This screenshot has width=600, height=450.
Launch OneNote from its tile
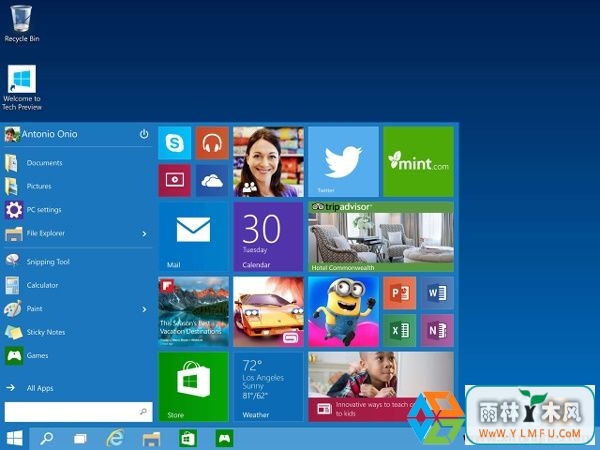[x=437, y=330]
